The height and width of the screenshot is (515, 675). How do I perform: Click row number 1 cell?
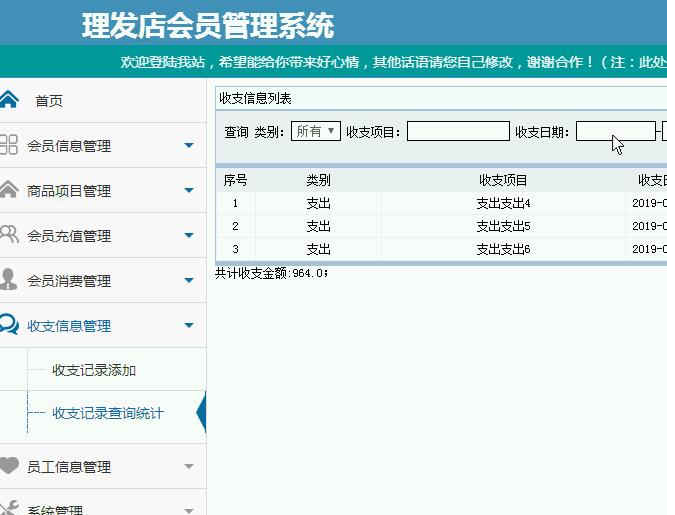point(235,203)
